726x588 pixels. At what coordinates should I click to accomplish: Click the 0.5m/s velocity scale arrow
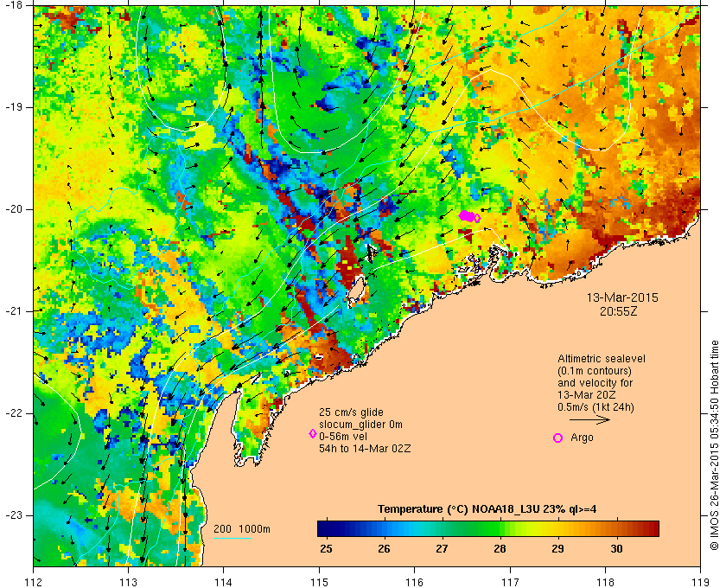[x=589, y=420]
